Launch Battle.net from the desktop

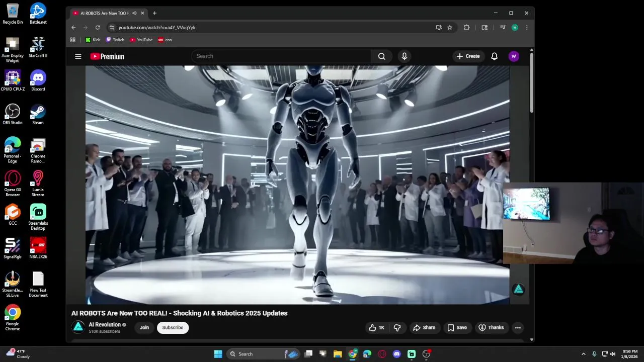pyautogui.click(x=38, y=14)
